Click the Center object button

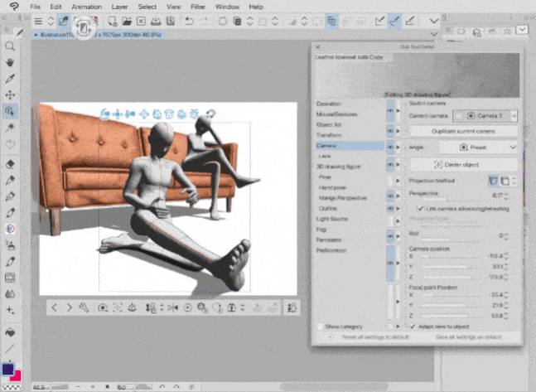click(463, 165)
